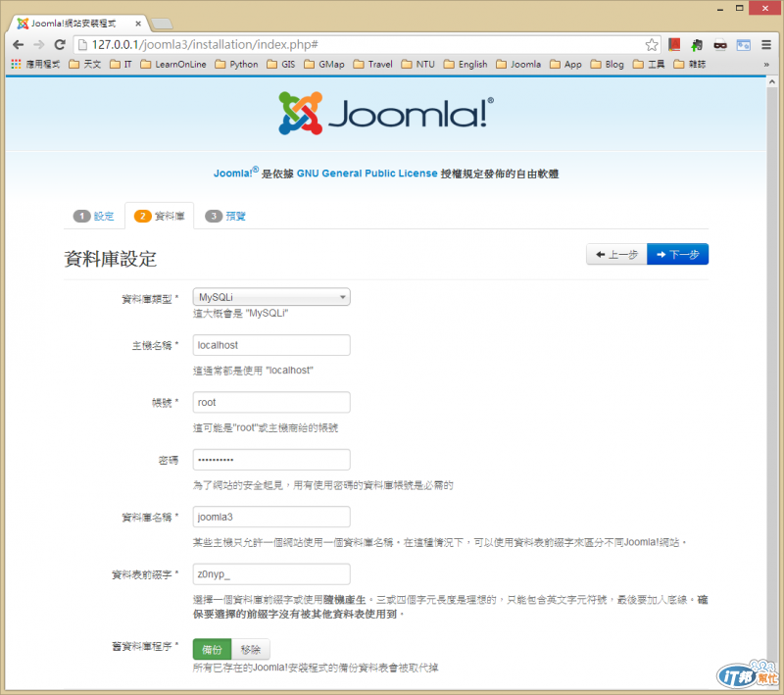Bookmark this page with the star icon

pyautogui.click(x=652, y=45)
